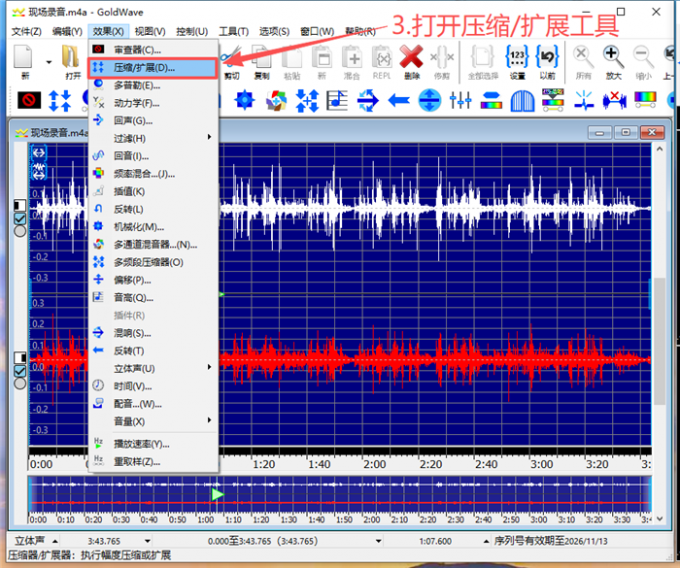Click the red stop-sign effect icon
680x568 pixels.
click(x=29, y=100)
